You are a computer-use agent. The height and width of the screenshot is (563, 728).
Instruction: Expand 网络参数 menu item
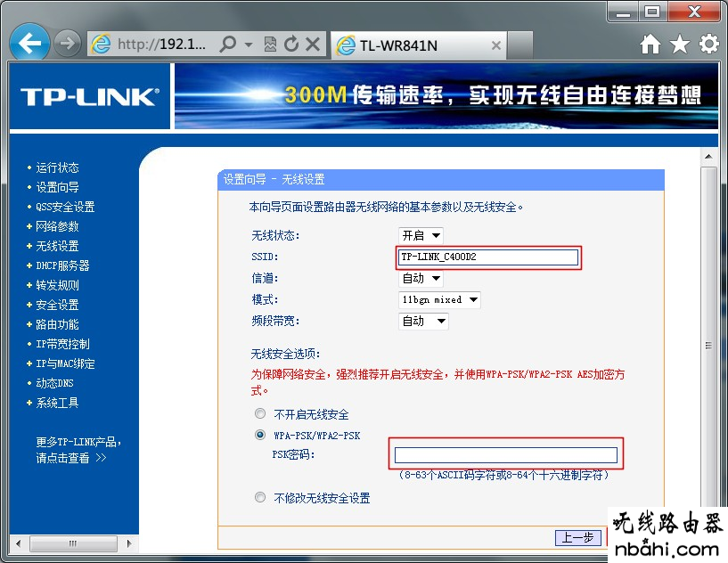[x=57, y=226]
